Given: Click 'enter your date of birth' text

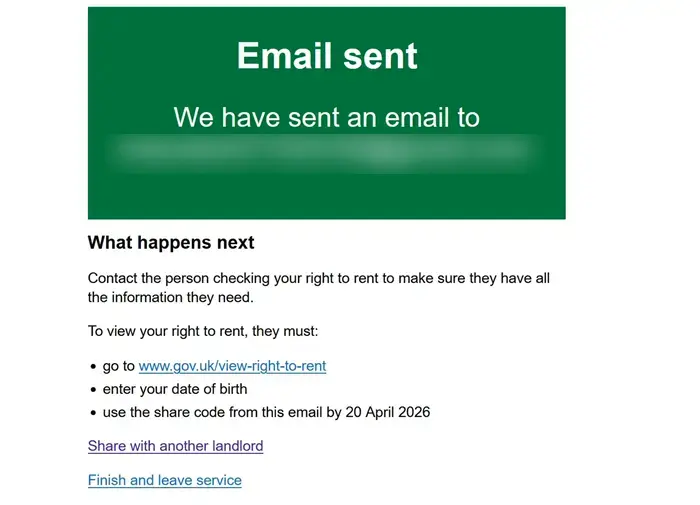Looking at the screenshot, I should (x=175, y=389).
